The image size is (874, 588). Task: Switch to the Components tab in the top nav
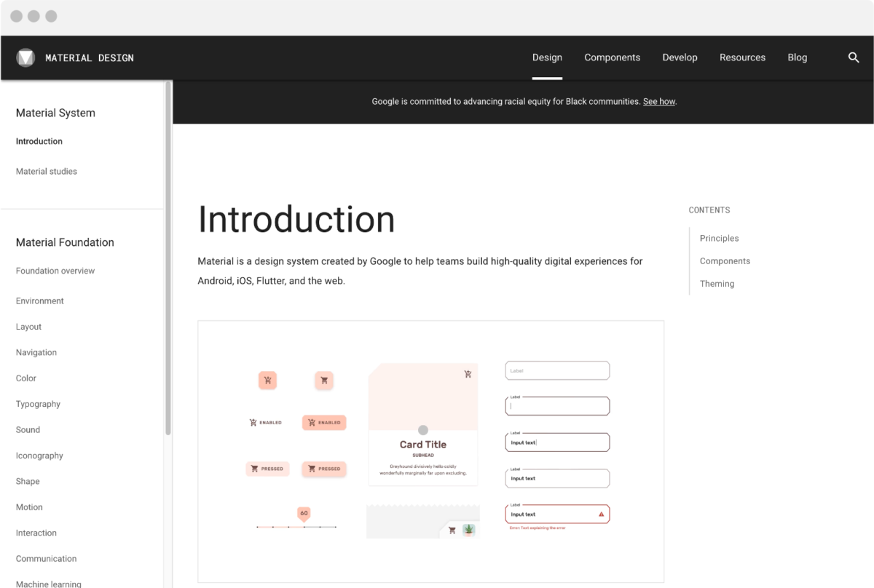coord(612,57)
